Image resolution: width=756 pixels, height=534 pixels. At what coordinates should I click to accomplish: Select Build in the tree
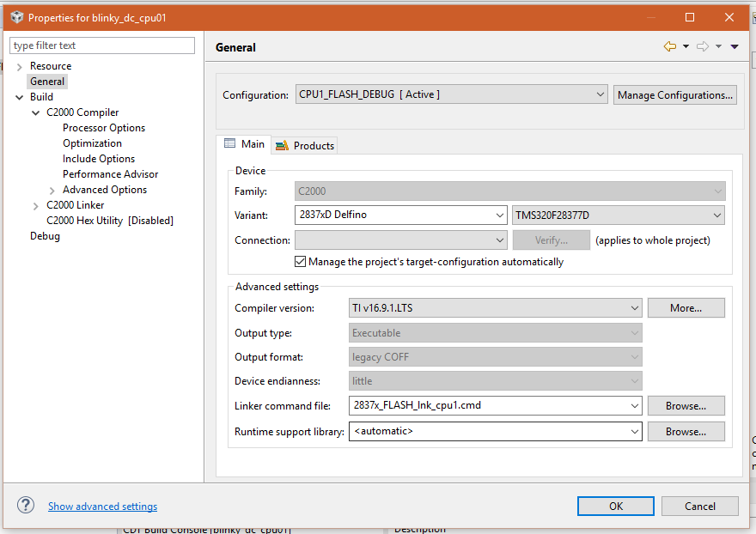(41, 97)
